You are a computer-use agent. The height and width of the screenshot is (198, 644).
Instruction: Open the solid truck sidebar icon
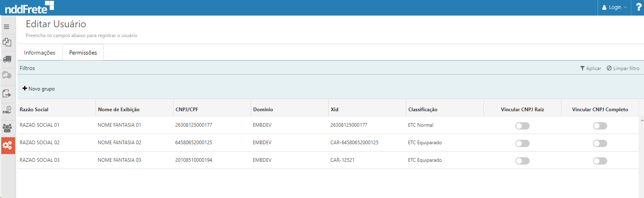[x=7, y=59]
